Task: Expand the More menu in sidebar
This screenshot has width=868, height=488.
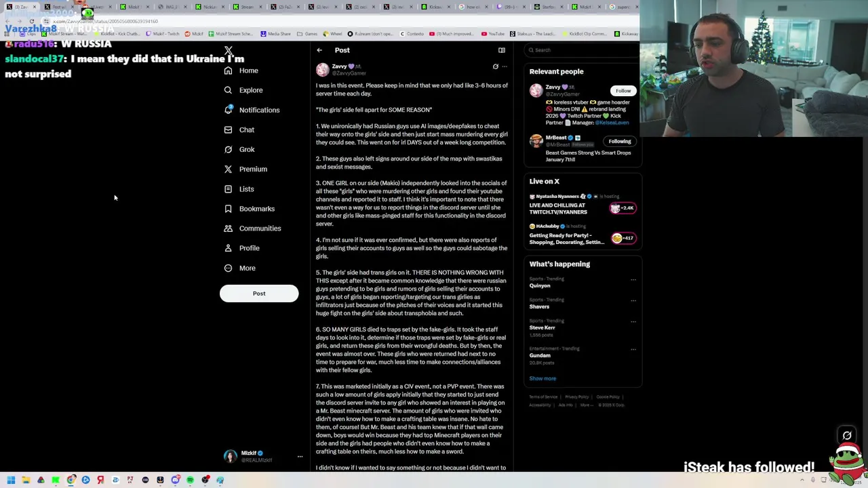Action: pos(240,268)
